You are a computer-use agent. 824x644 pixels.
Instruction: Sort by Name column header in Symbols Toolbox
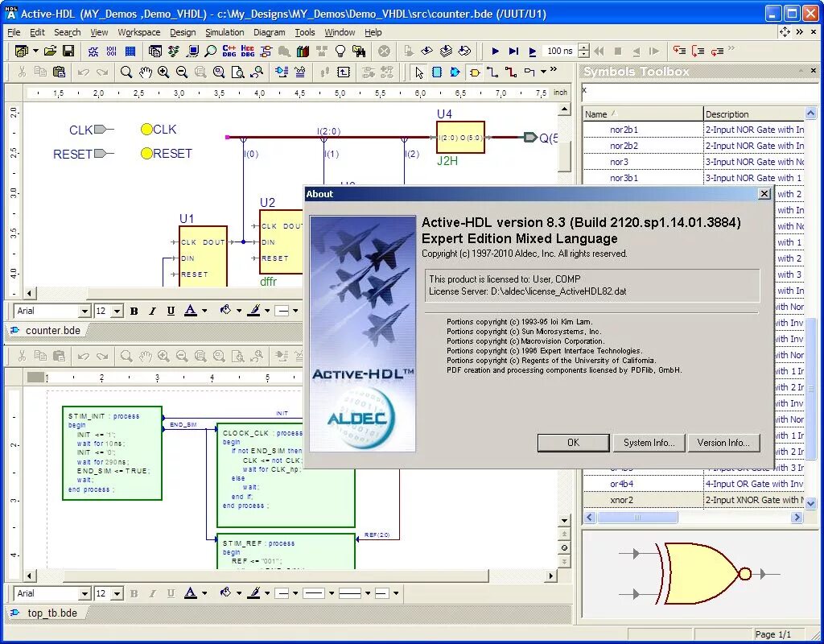643,114
